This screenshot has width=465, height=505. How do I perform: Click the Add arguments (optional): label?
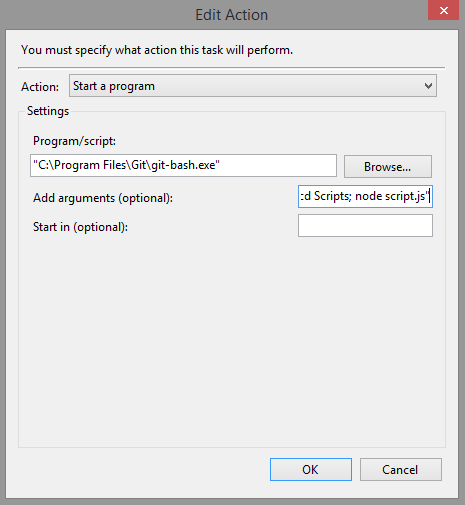click(103, 198)
